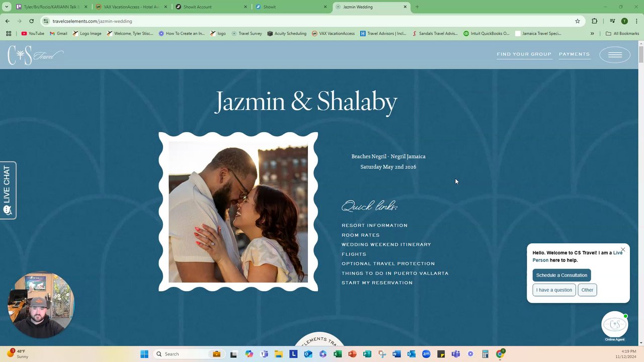Image resolution: width=644 pixels, height=362 pixels.
Task: Go back to the previous page
Action: (x=8, y=21)
